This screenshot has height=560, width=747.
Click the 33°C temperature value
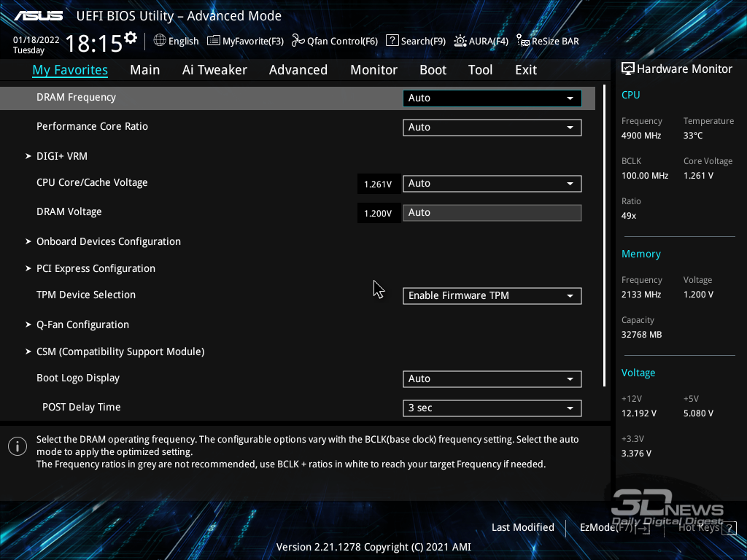693,136
